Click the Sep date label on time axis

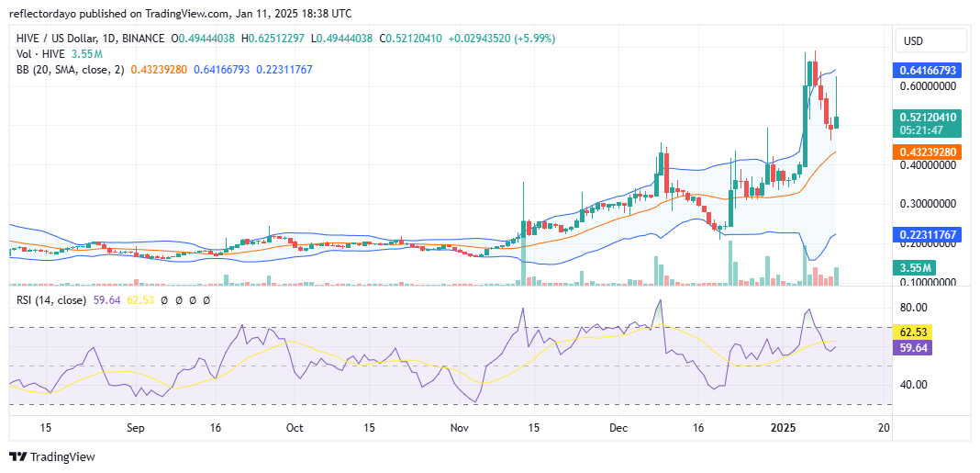coord(135,428)
